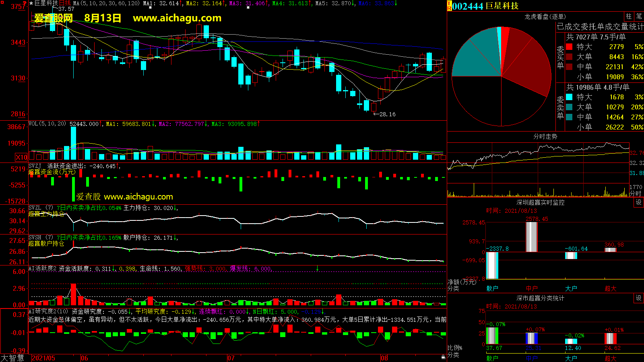Click the red 特大 buy order legend swatch
The height and width of the screenshot is (362, 644).
[569, 47]
